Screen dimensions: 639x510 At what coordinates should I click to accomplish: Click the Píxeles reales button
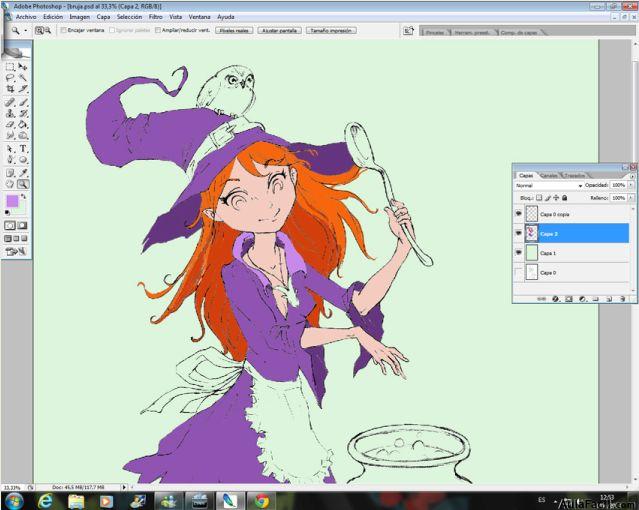pos(234,31)
